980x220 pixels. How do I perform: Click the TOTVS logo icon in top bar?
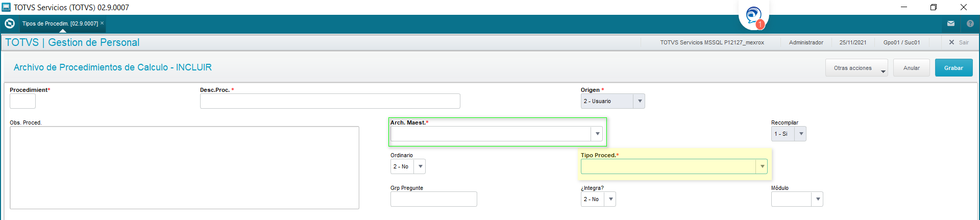[x=10, y=23]
